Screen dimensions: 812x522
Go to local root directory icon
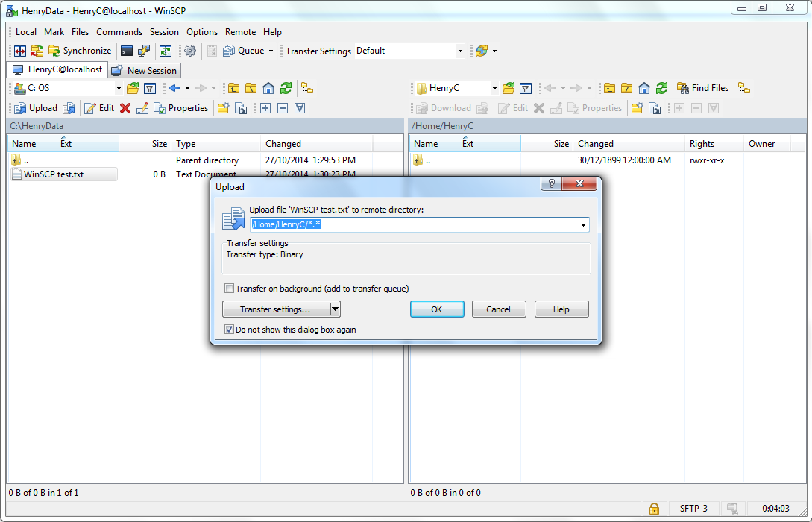pyautogui.click(x=251, y=89)
